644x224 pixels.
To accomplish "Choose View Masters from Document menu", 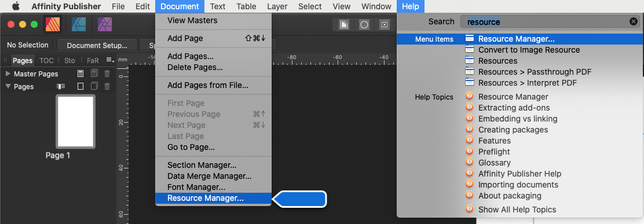I will point(214,20).
